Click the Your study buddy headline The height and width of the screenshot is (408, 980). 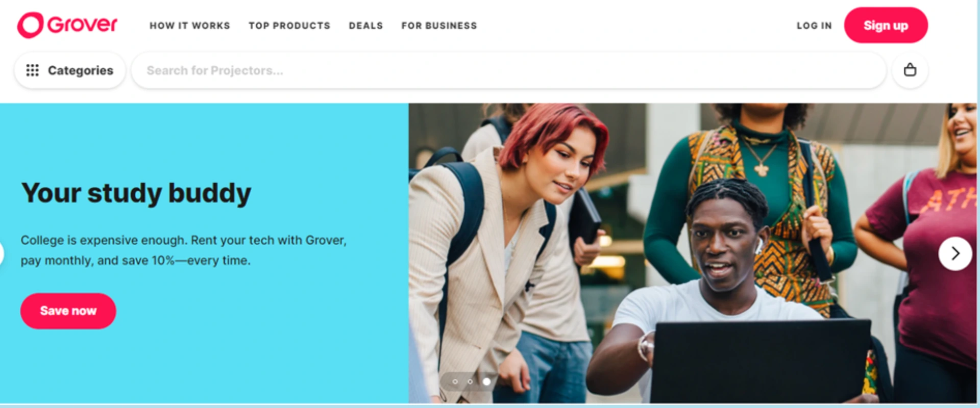[136, 193]
